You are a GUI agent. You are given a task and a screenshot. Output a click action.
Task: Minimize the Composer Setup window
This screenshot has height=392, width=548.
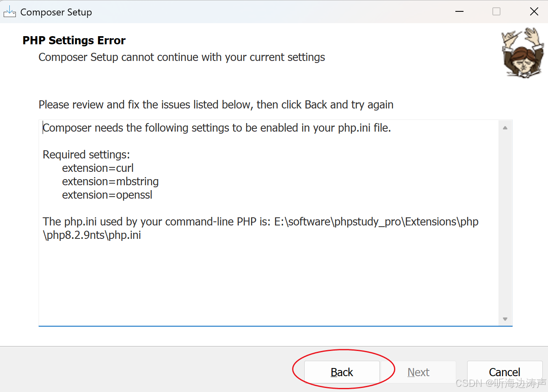(459, 11)
